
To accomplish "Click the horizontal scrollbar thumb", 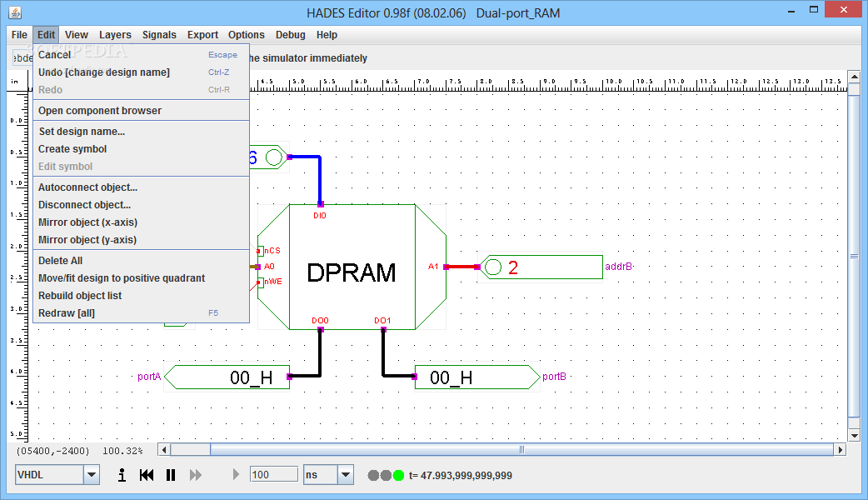I will coord(521,450).
